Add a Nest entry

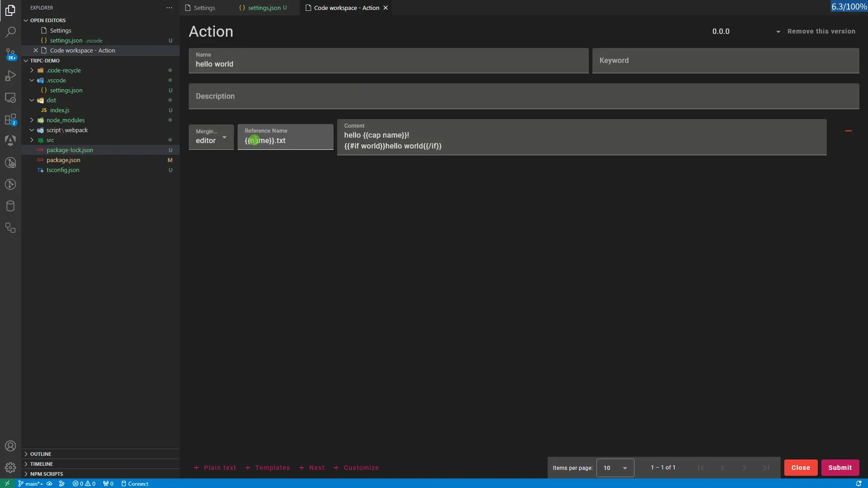[312, 468]
